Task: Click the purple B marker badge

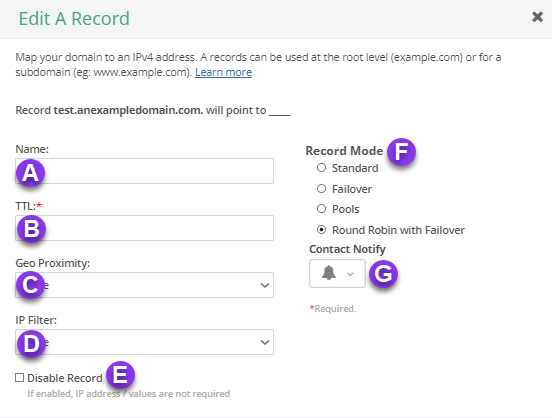Action: (x=31, y=229)
